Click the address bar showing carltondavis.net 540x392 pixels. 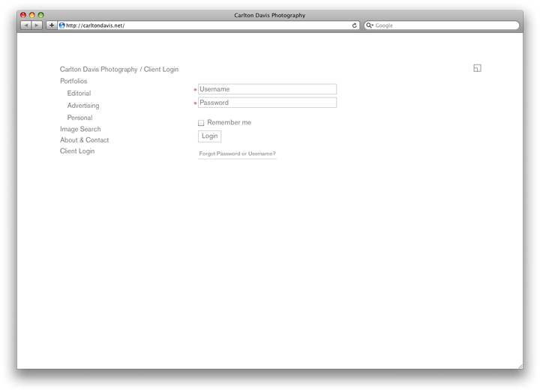pyautogui.click(x=208, y=25)
